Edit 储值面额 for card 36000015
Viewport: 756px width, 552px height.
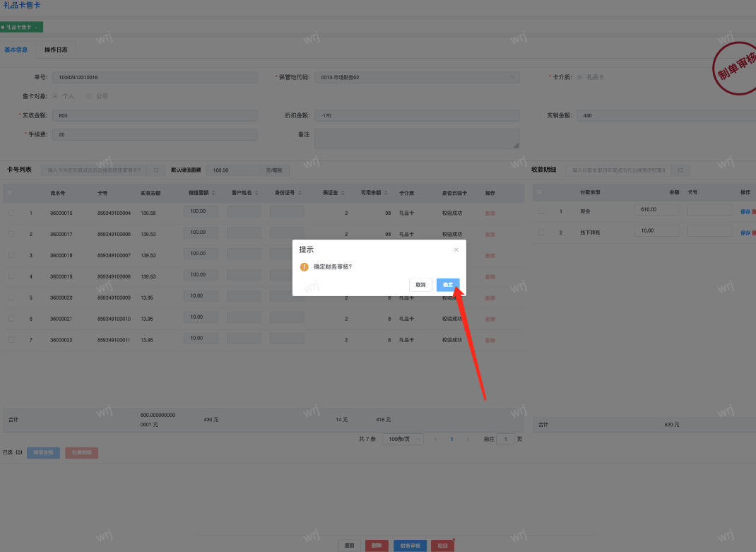coord(201,211)
